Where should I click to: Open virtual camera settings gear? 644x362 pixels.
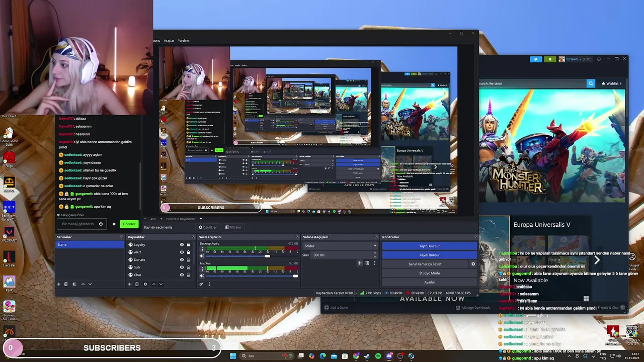473,264
